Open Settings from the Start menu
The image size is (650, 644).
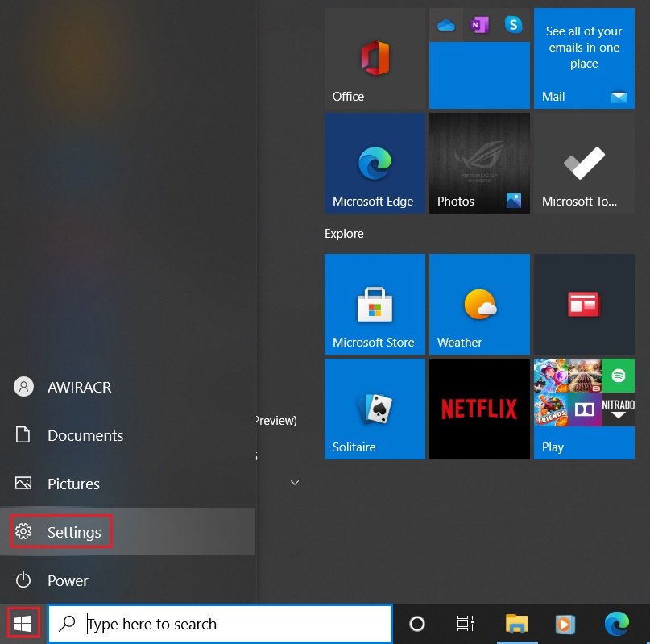[73, 532]
